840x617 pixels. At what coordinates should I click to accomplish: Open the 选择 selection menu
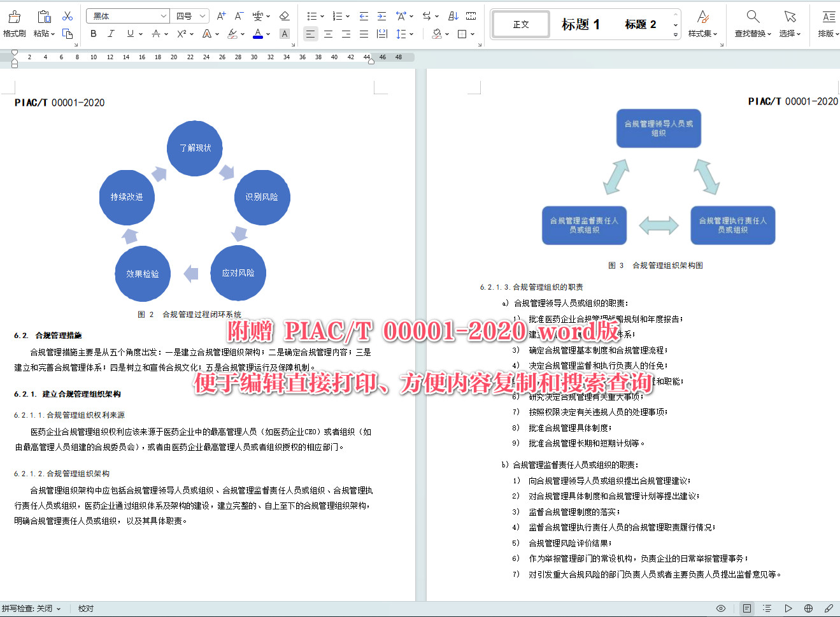point(790,24)
